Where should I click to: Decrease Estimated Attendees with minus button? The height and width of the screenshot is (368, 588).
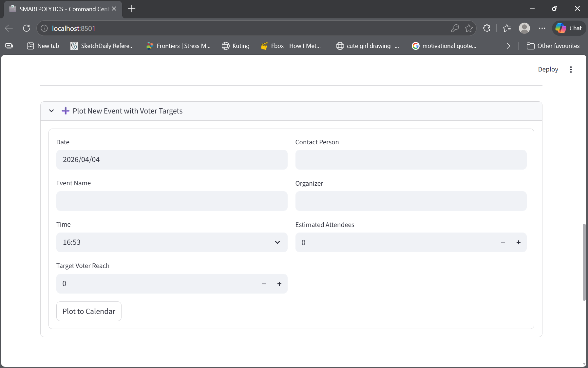[x=503, y=242]
